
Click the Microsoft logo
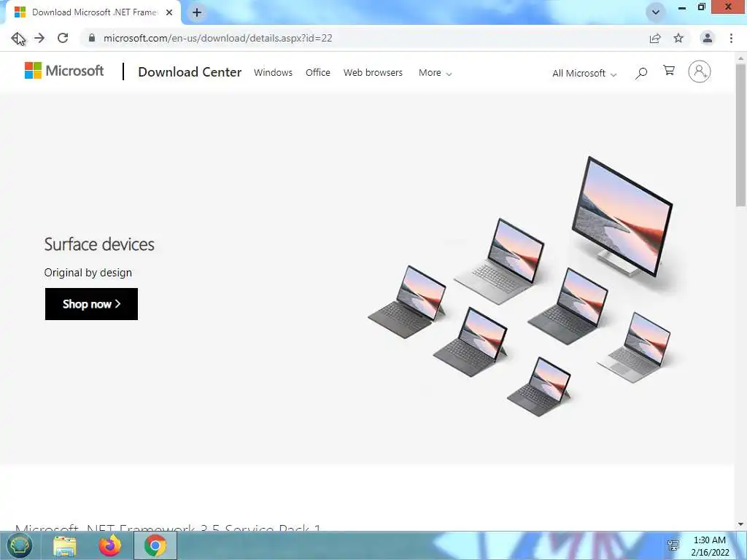pos(64,71)
